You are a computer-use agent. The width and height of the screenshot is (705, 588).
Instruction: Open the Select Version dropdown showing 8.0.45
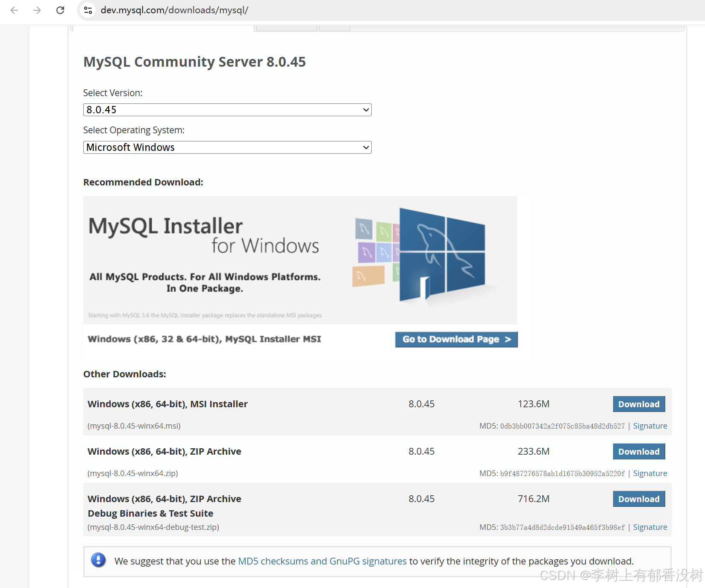[227, 110]
